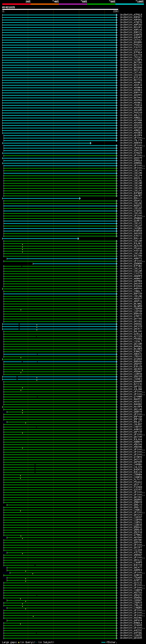This screenshot has height=644, width=146.
Task: Select UniRef100_A7AQZ9 label
Action: [x=131, y=153]
